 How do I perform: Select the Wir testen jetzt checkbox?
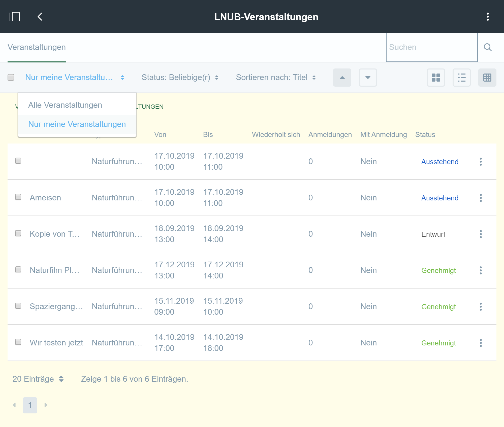click(x=18, y=342)
